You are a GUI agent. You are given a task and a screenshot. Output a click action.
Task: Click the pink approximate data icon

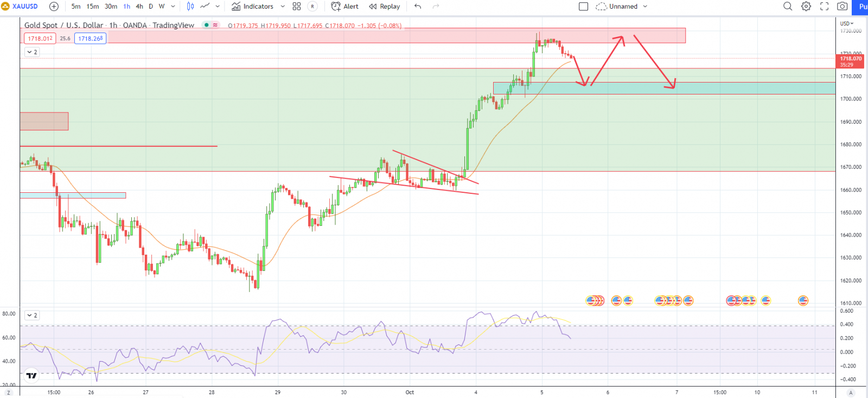[x=215, y=25]
